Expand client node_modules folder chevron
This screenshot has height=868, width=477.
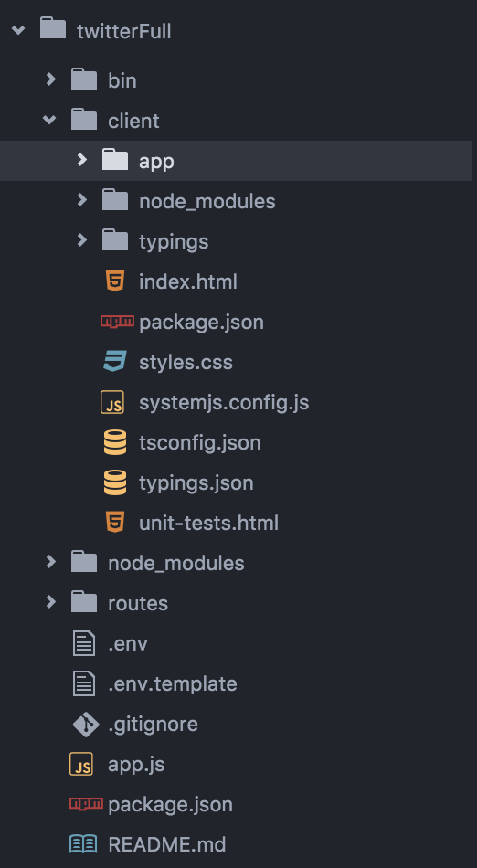pyautogui.click(x=82, y=200)
